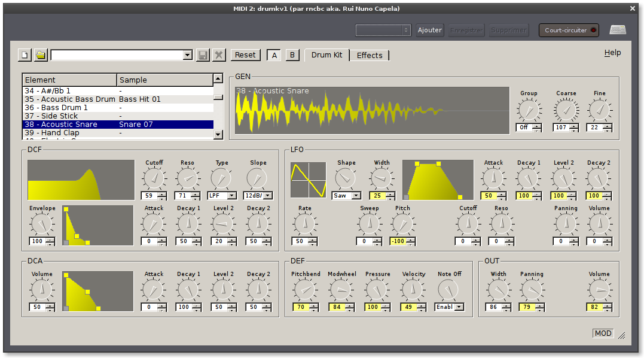Select the 35 - Acoustic Bass Drum element
644x358 pixels.
pyautogui.click(x=69, y=99)
